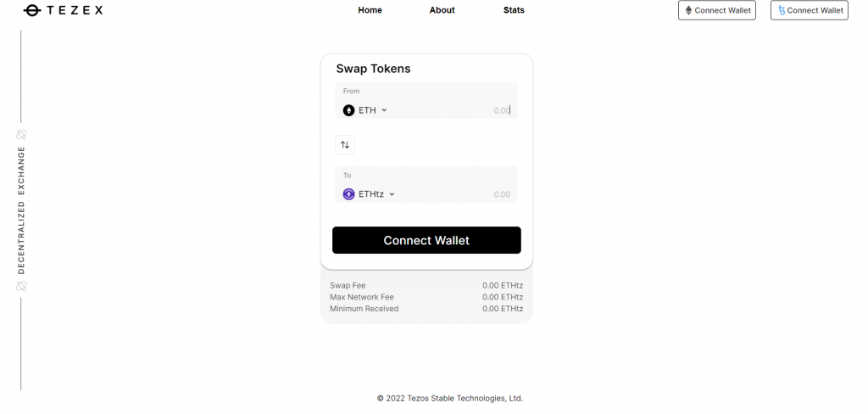This screenshot has width=868, height=414.
Task: Click lower orbit icon on left sidebar
Action: click(21, 286)
